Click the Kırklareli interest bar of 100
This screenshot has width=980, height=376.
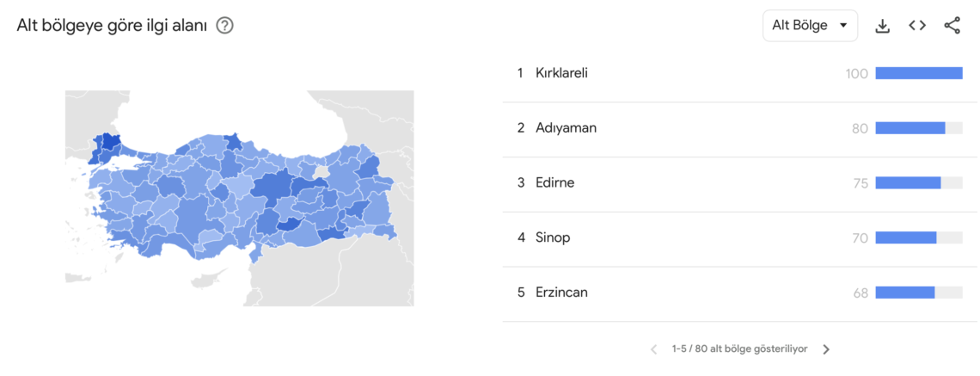pos(919,73)
